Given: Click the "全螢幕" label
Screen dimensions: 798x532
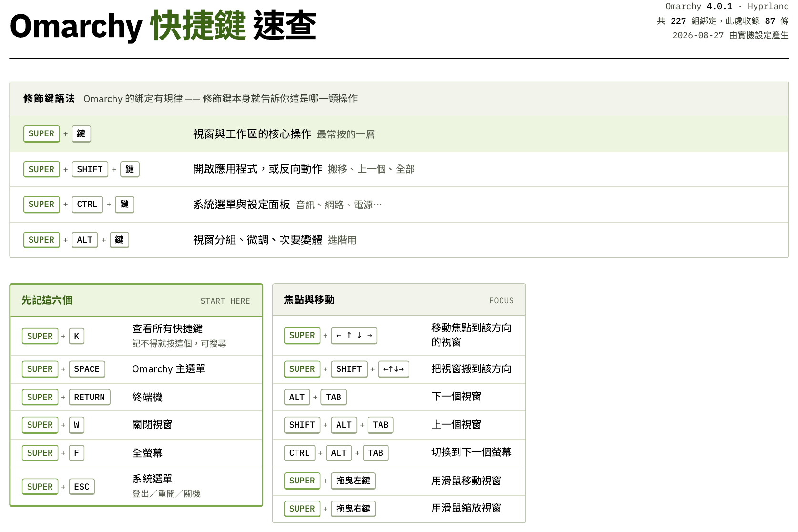Looking at the screenshot, I should (147, 453).
